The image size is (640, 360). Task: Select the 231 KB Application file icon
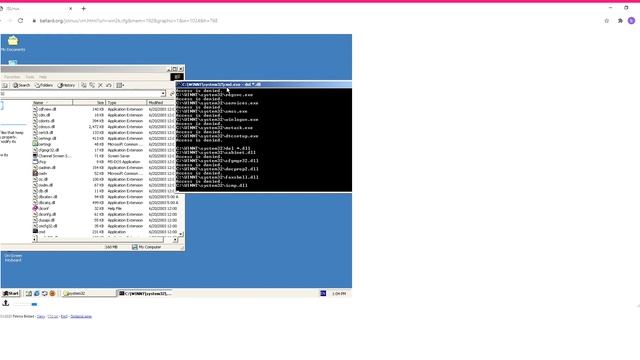click(x=36, y=232)
